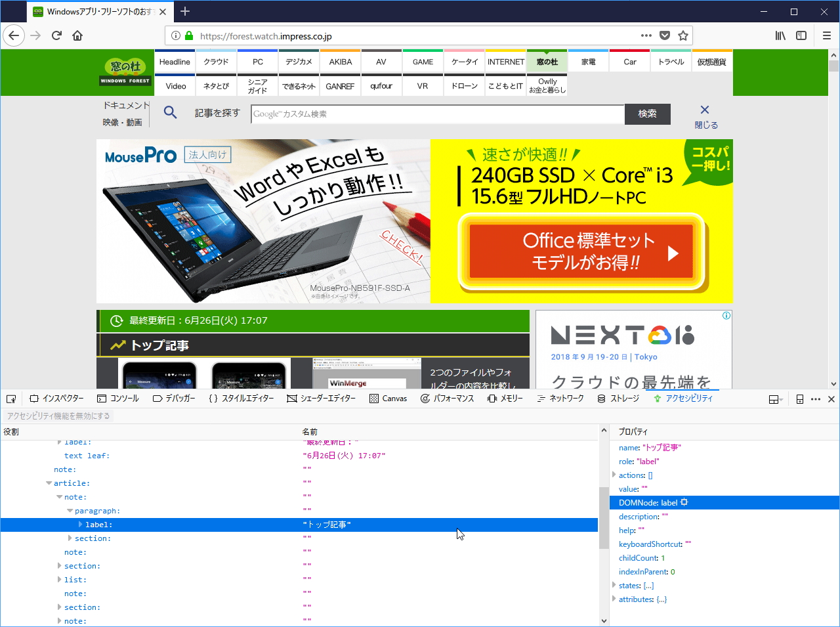Open the DevTools customize menu (three dots)
Viewport: 840px width, 627px height.
coord(815,399)
